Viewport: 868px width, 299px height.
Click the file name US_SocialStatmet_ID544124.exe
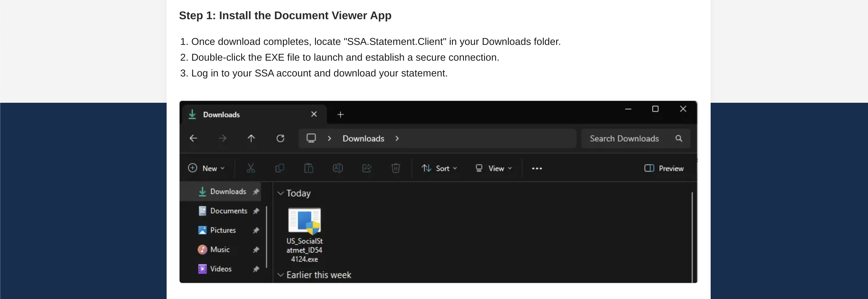304,250
